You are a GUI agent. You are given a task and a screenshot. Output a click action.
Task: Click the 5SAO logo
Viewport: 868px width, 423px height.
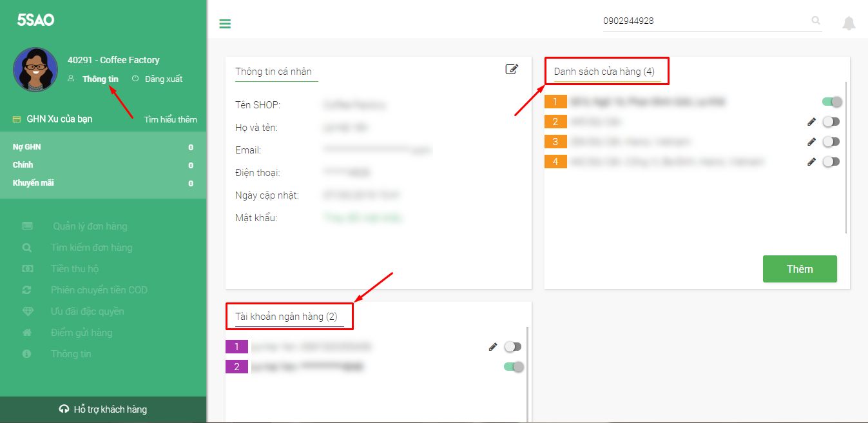[x=35, y=20]
